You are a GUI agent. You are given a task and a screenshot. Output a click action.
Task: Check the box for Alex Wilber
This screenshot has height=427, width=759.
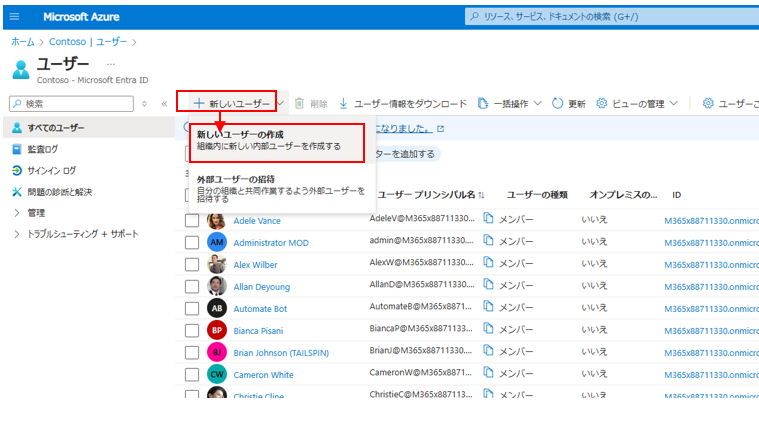192,265
